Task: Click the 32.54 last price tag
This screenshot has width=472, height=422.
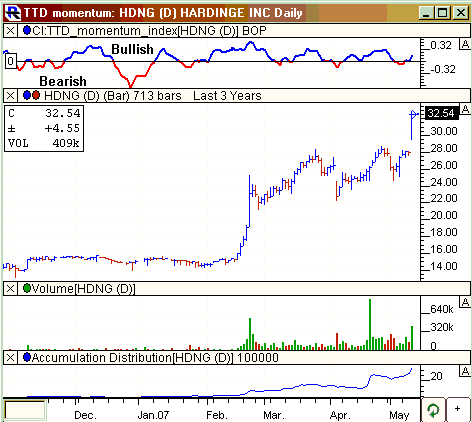Action: pyautogui.click(x=441, y=113)
